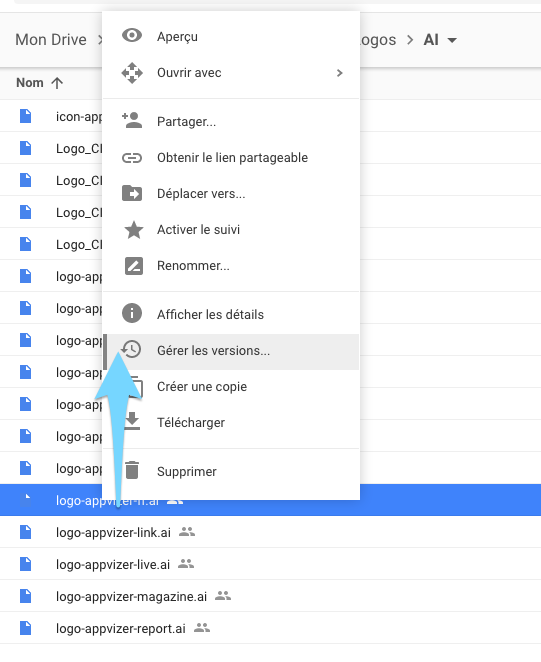Viewport: 541px width, 662px height.
Task: Select the icon-app file row name
Action: (x=79, y=117)
